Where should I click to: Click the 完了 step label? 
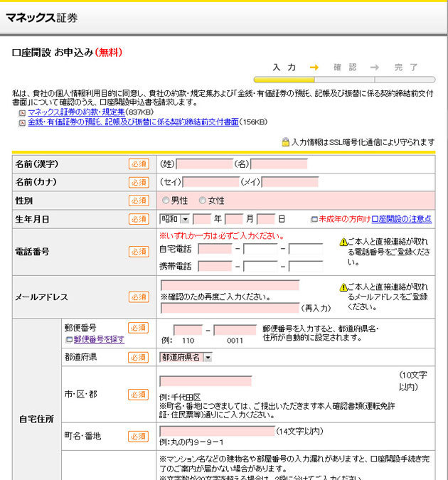(406, 68)
